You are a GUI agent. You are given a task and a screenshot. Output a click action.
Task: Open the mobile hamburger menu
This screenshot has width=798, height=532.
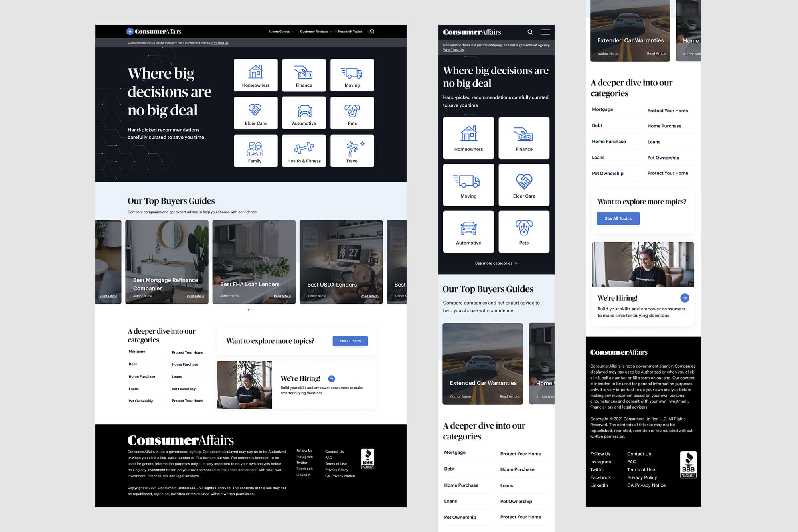pyautogui.click(x=545, y=32)
